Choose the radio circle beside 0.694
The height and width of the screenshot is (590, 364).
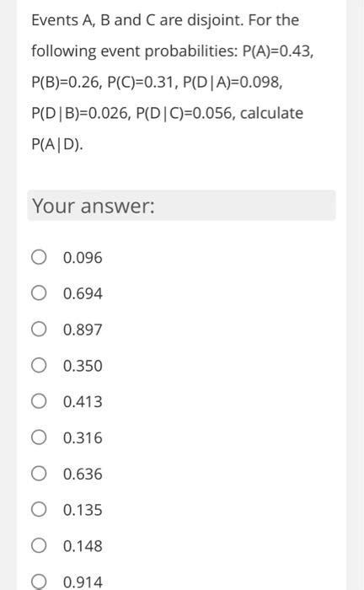click(39, 293)
